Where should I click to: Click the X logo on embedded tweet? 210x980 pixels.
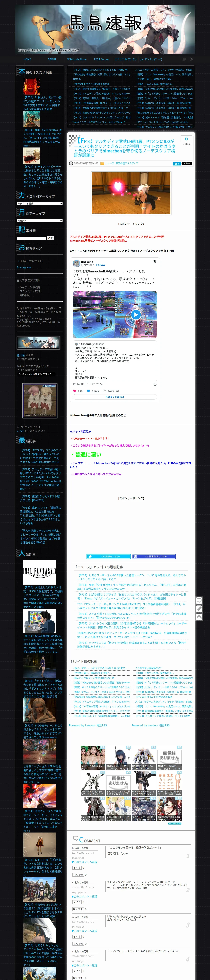pyautogui.click(x=155, y=261)
